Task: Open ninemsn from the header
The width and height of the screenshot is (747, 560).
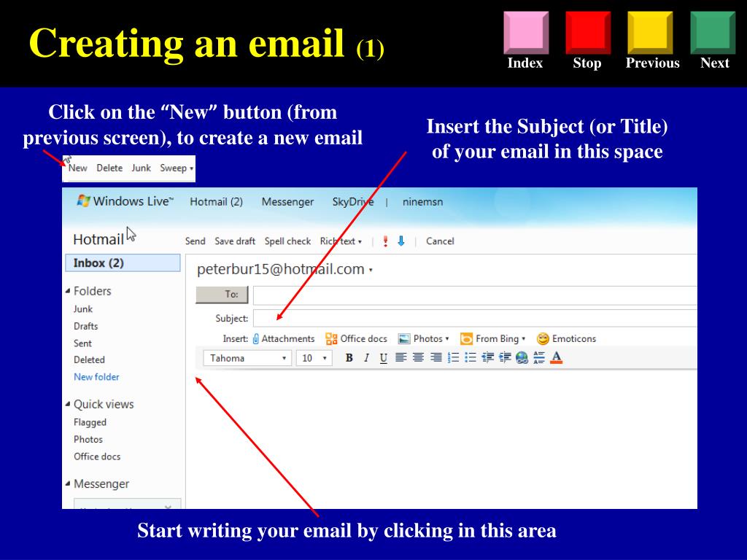Action: click(422, 202)
